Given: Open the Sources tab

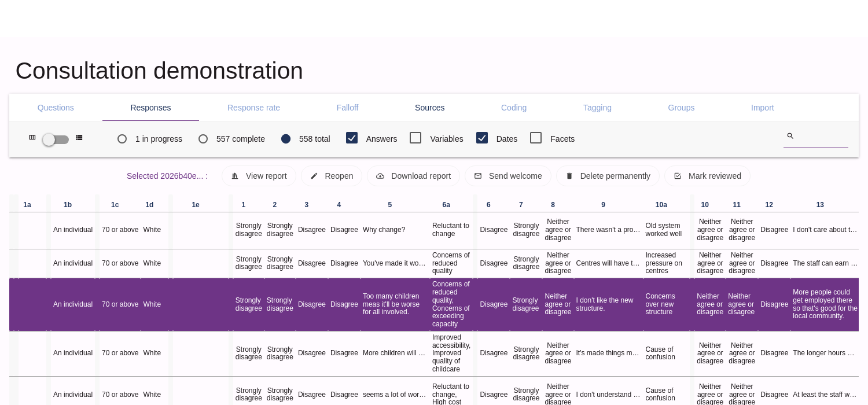Looking at the screenshot, I should (x=430, y=108).
